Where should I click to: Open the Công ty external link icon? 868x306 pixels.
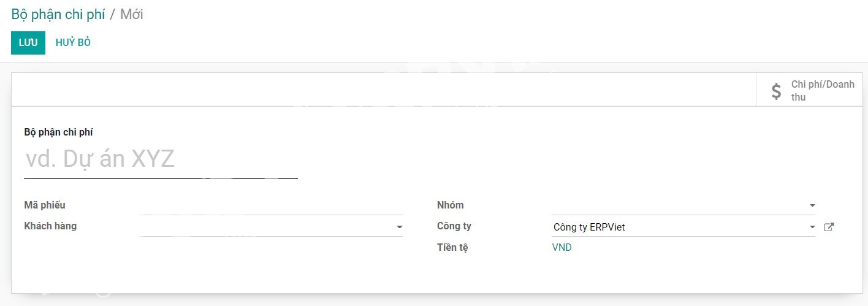tap(829, 227)
